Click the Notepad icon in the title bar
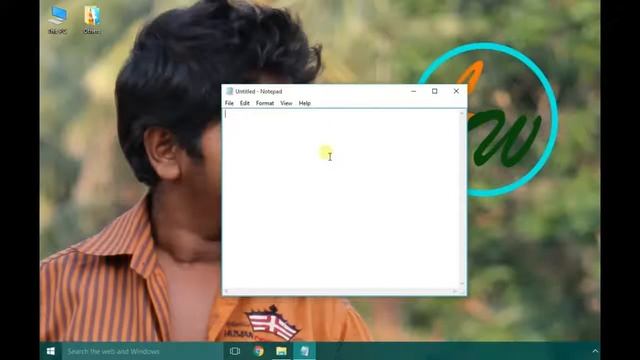This screenshot has width=640, height=360. point(229,91)
